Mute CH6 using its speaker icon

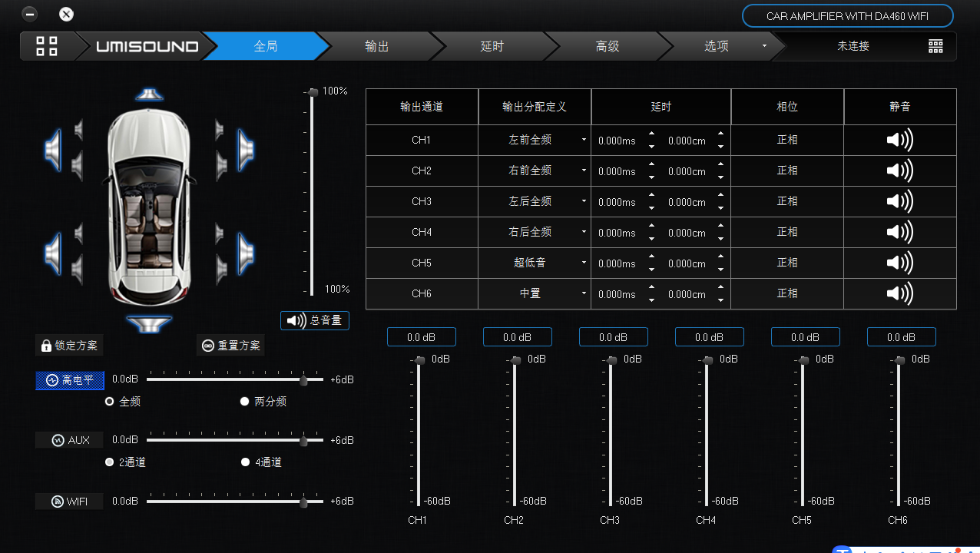click(899, 293)
